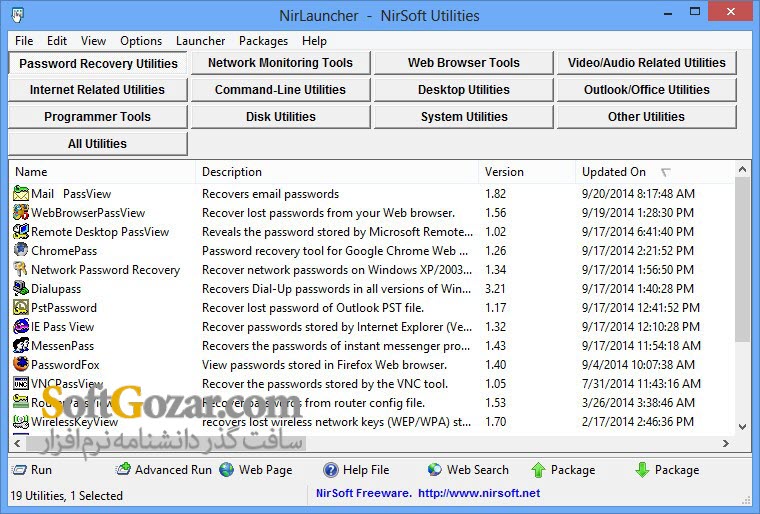Open the Edit menu
Screen dimensions: 760x514
(57, 41)
